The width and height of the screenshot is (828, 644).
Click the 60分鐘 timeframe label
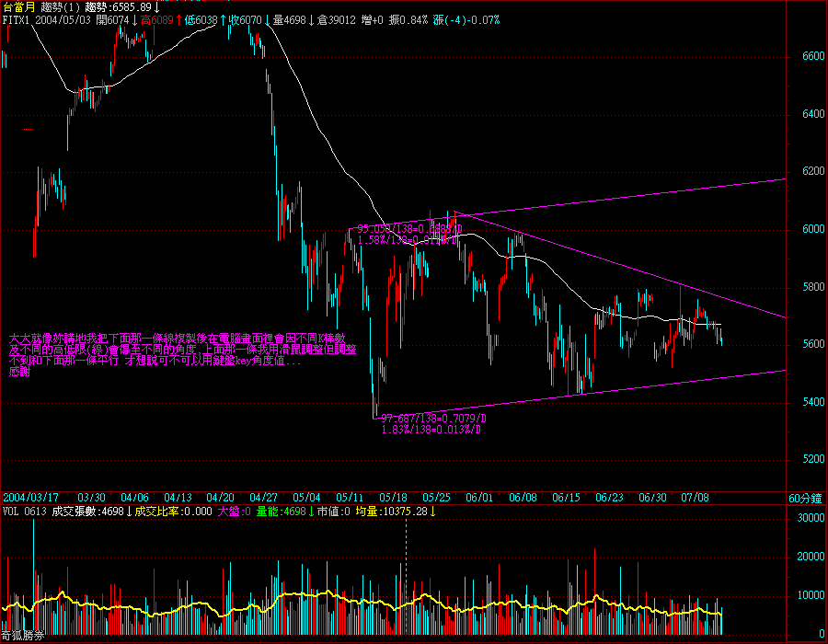pos(806,498)
